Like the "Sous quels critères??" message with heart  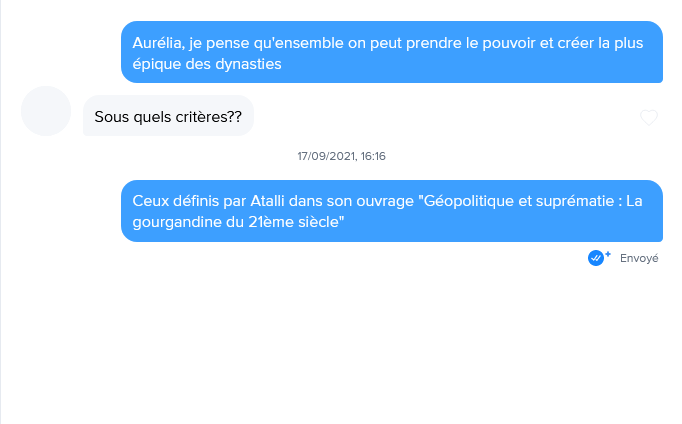(x=649, y=117)
